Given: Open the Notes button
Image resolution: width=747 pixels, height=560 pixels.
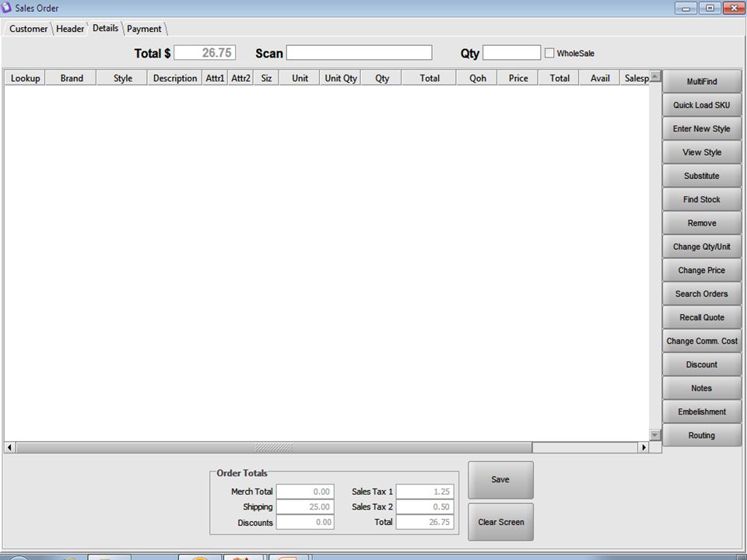Looking at the screenshot, I should click(x=702, y=388).
